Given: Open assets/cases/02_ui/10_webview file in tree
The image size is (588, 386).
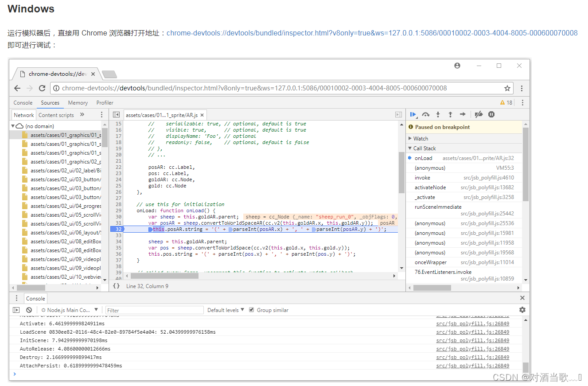Looking at the screenshot, I should coord(61,277).
